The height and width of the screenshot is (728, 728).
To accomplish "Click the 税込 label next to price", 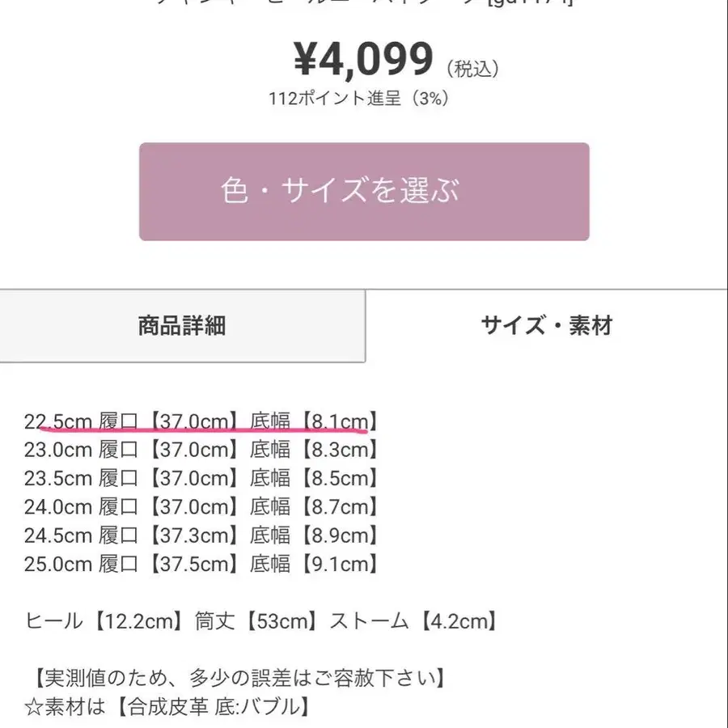I will pyautogui.click(x=472, y=68).
